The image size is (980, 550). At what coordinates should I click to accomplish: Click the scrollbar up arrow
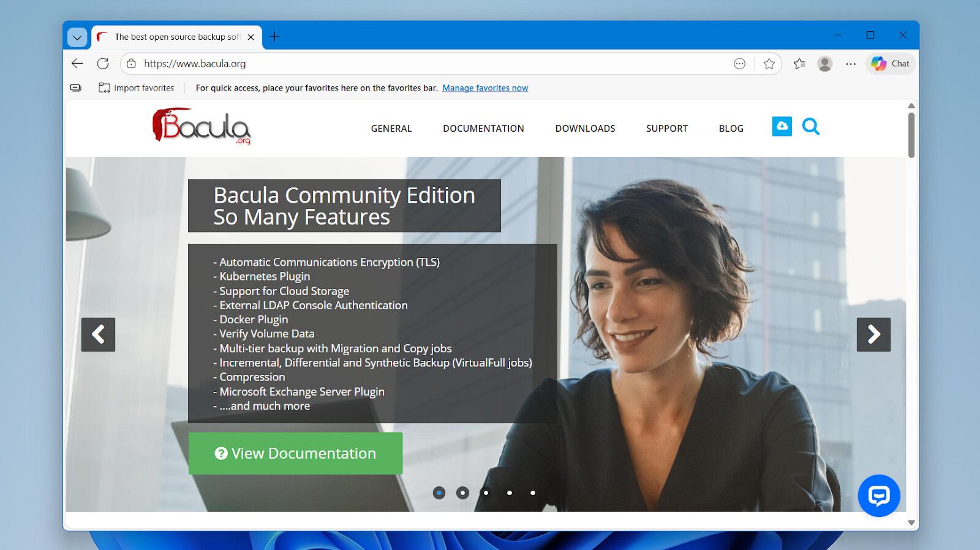tap(911, 106)
